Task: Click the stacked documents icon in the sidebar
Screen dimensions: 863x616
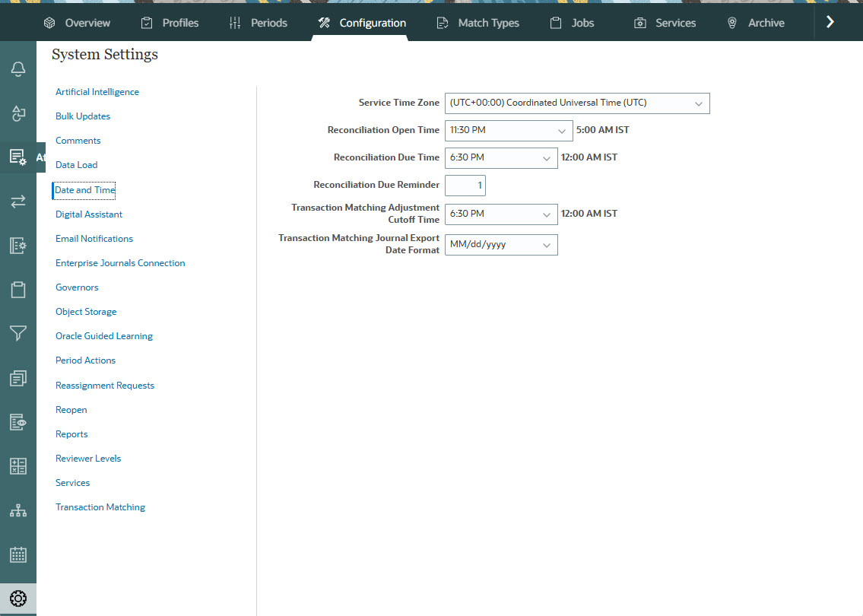Action: [17, 377]
